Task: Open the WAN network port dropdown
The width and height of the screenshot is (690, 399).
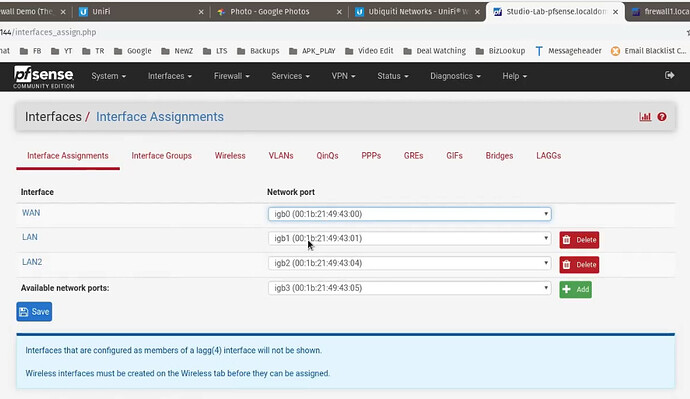Action: pyautogui.click(x=409, y=214)
